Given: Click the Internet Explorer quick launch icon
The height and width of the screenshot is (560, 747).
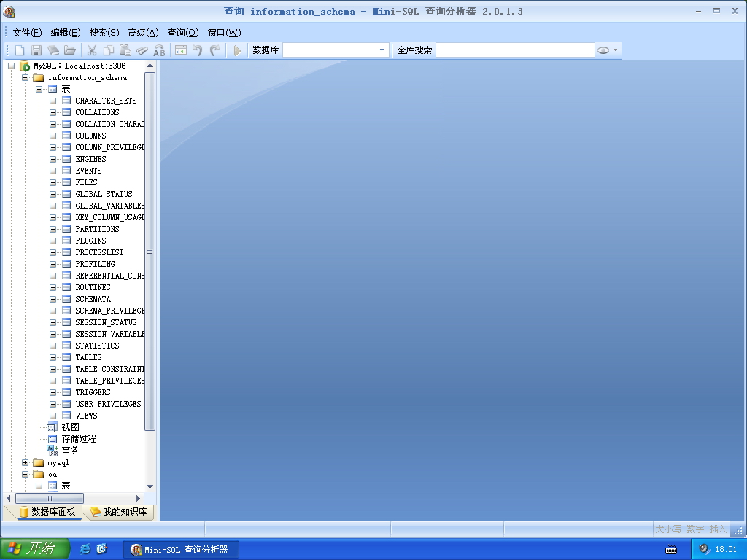Looking at the screenshot, I should 85,549.
